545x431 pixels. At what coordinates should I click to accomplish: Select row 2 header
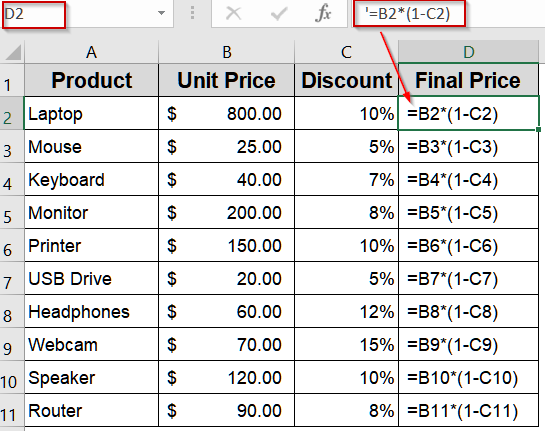12,113
